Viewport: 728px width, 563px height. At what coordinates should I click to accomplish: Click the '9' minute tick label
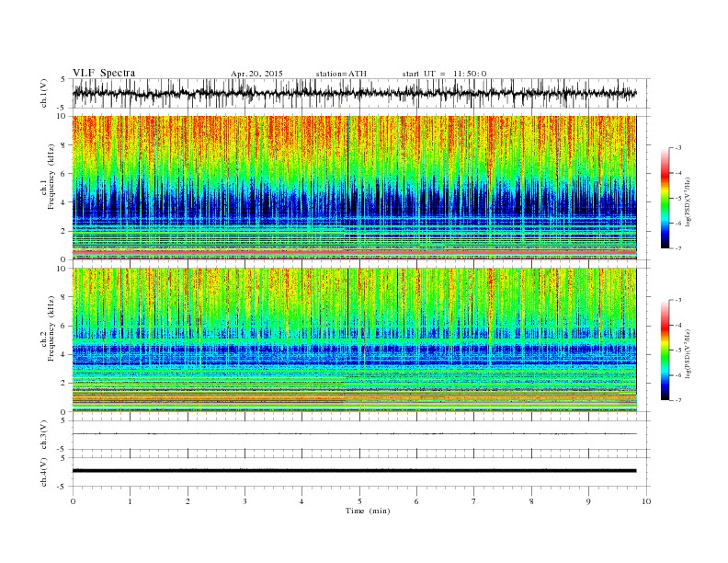[x=588, y=501]
